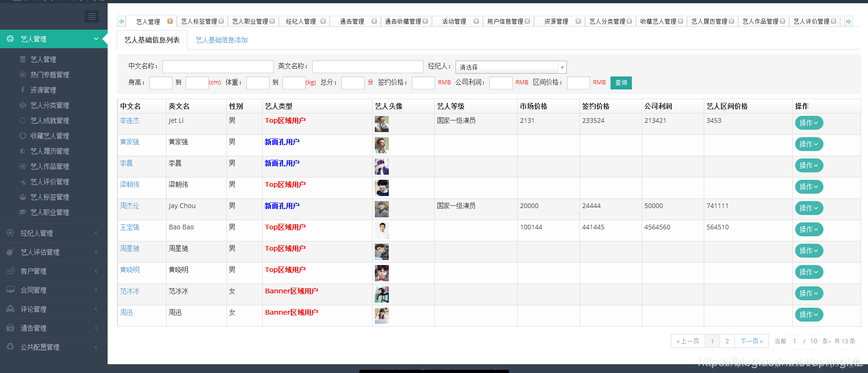
Task: Click avatar thumbnail of 李连杰
Action: (382, 124)
